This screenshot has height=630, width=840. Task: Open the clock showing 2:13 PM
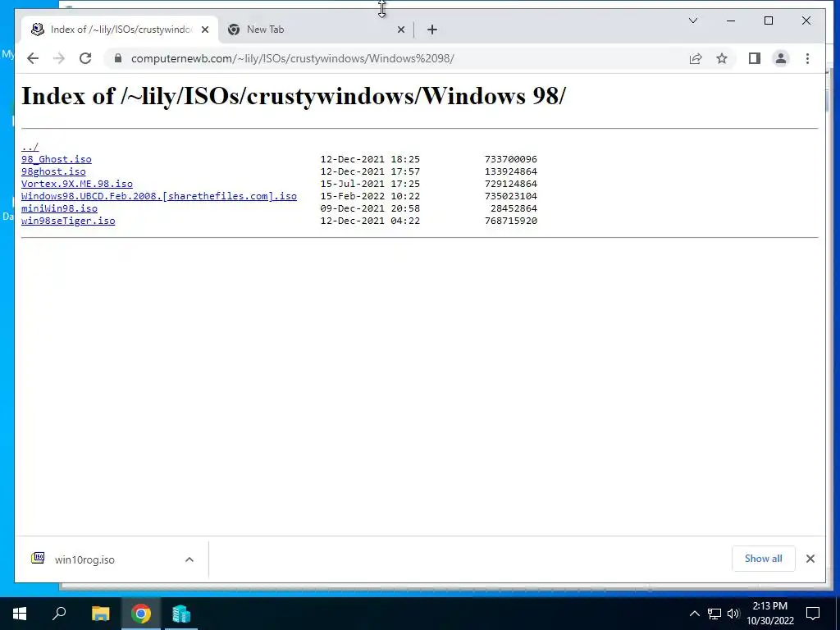point(770,614)
